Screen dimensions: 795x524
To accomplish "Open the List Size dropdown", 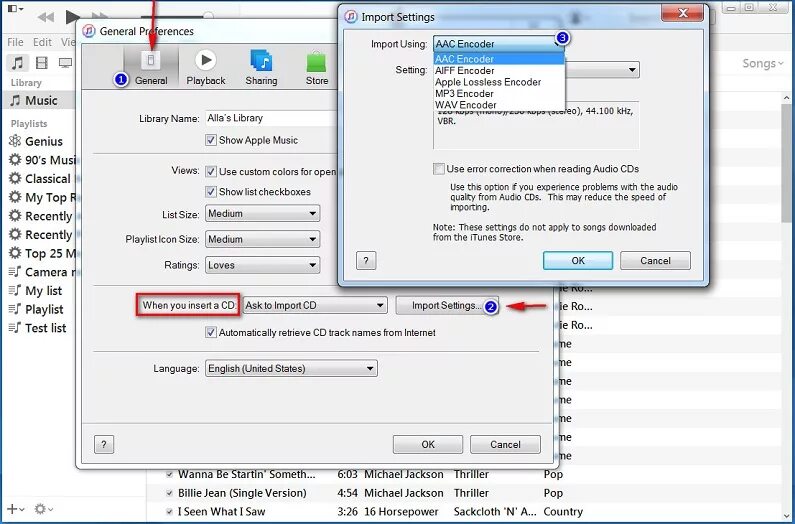I will pyautogui.click(x=262, y=214).
